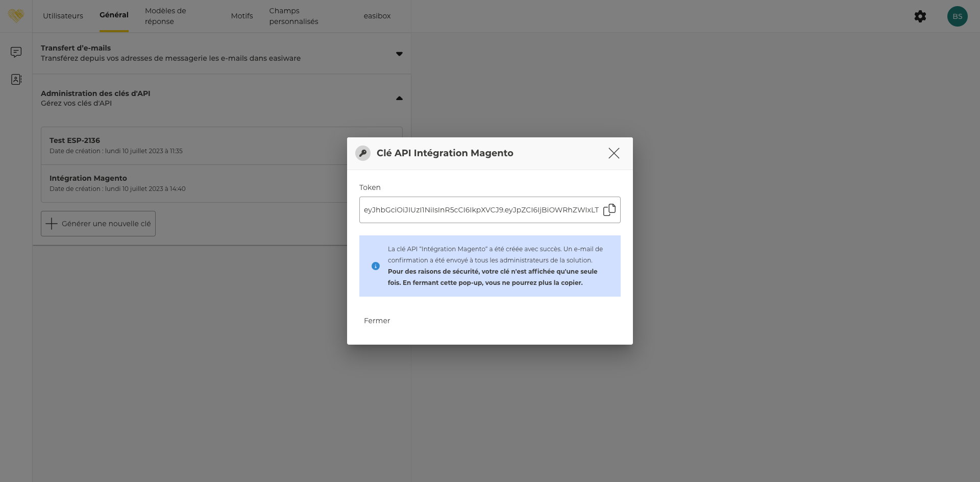
Task: Open the settings gear icon
Action: pos(920,16)
